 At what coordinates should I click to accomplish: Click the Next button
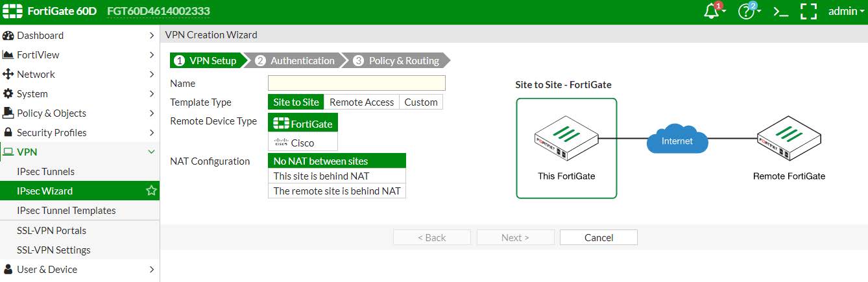coord(515,237)
